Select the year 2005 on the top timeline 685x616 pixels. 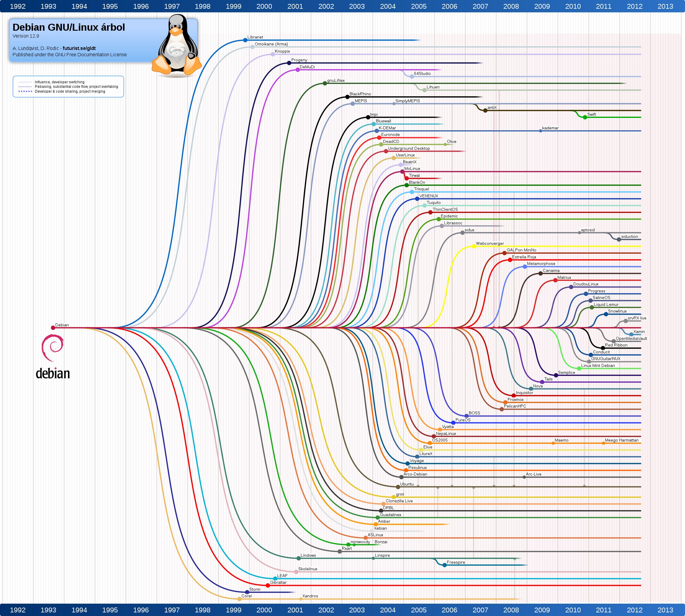pos(418,6)
